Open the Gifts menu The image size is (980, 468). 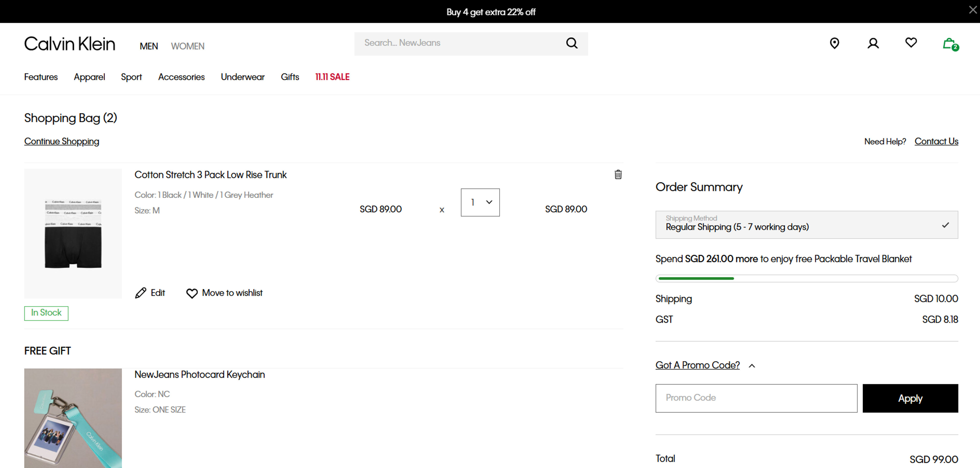pos(290,77)
